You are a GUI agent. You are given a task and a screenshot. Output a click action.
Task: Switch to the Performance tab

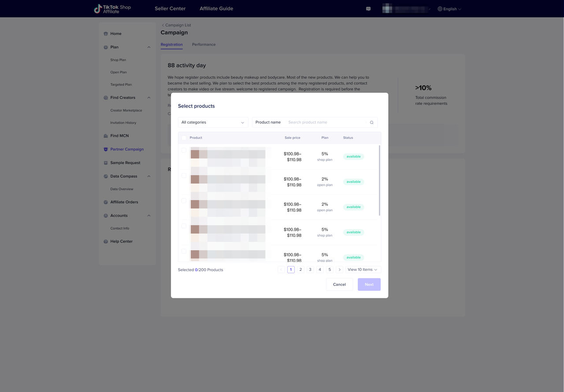tap(204, 44)
